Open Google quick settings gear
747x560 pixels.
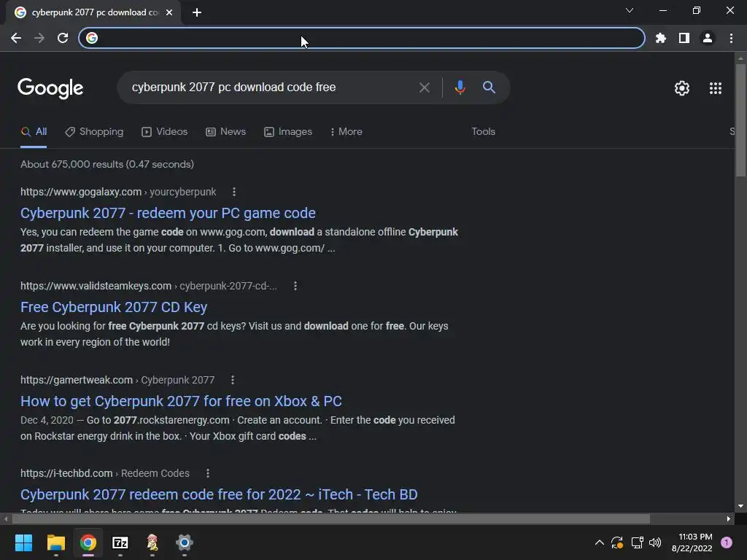682,88
